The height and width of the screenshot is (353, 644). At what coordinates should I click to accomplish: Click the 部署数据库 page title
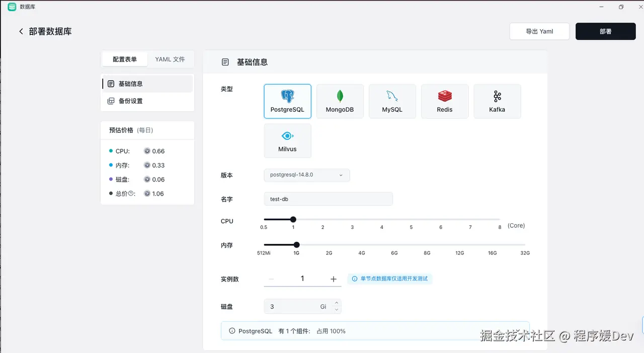50,31
